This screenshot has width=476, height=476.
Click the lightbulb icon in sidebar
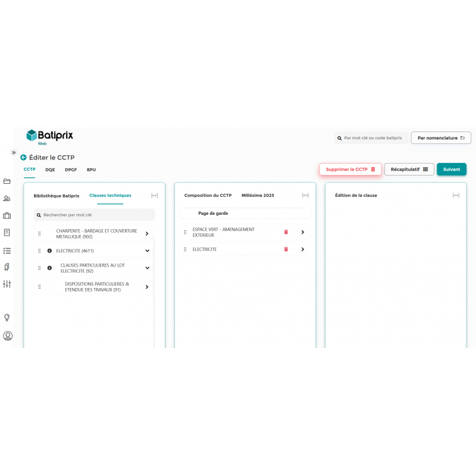7,318
